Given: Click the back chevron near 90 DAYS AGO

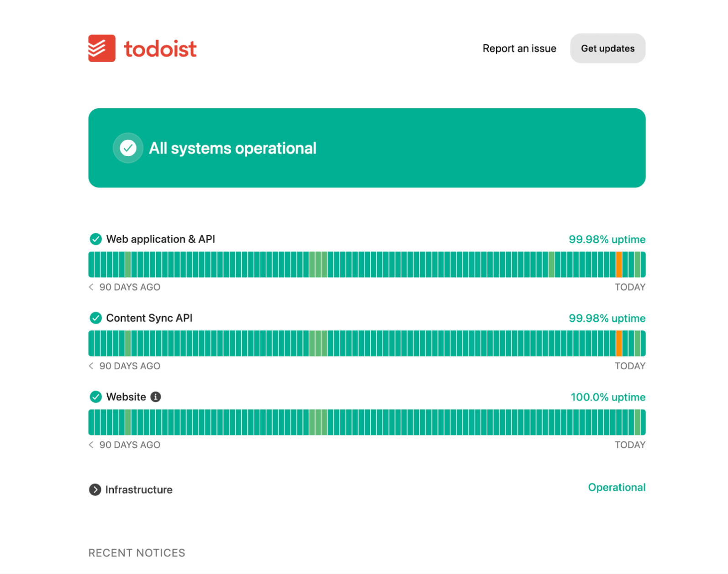Looking at the screenshot, I should (x=90, y=287).
